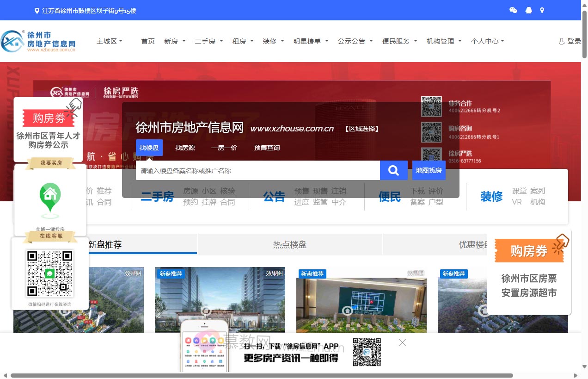Click the property search input field

coord(257,170)
